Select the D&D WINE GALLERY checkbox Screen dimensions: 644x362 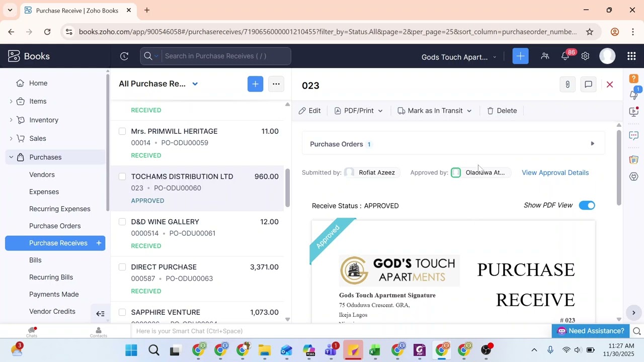tap(122, 222)
